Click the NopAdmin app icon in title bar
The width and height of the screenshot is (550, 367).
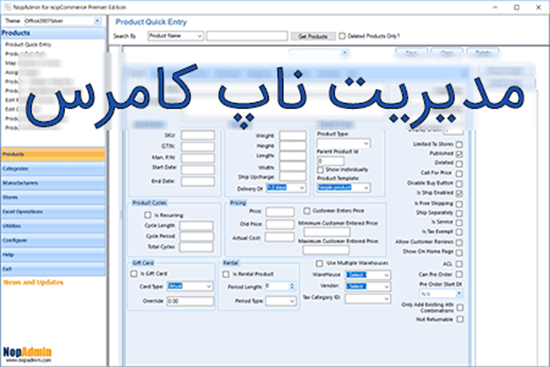[x=7, y=7]
